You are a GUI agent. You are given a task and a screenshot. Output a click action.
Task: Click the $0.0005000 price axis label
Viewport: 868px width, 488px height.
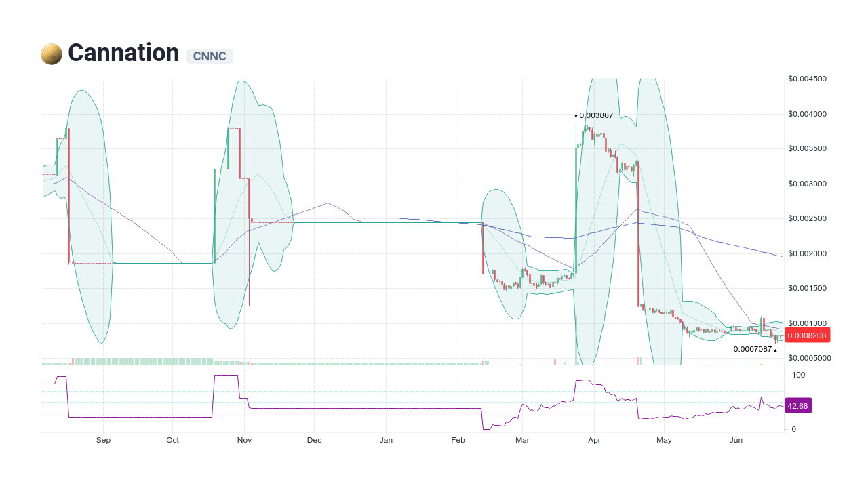[808, 358]
